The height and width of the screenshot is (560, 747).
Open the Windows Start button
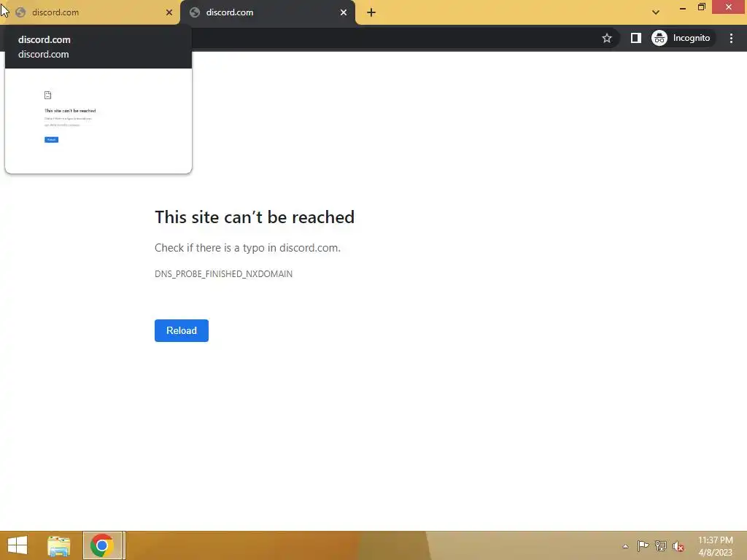[x=18, y=545]
